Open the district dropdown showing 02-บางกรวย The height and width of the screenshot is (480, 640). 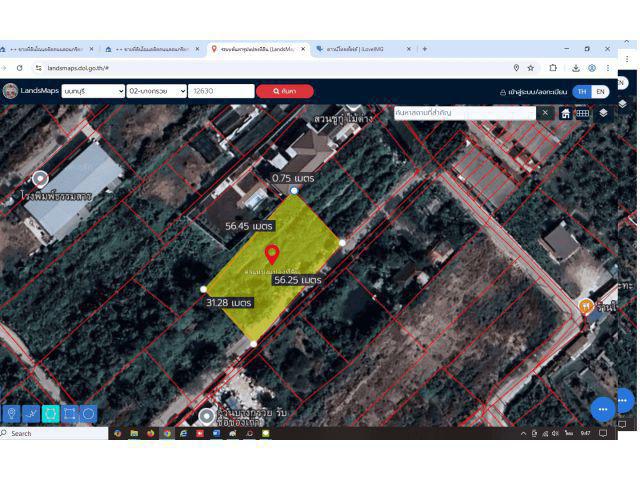[x=156, y=91]
